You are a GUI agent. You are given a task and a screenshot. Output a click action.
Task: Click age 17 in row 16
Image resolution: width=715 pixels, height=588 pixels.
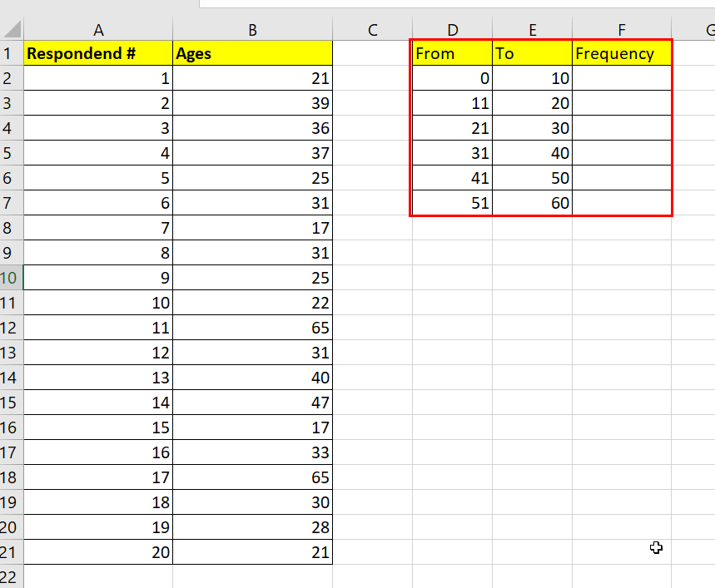point(252,427)
